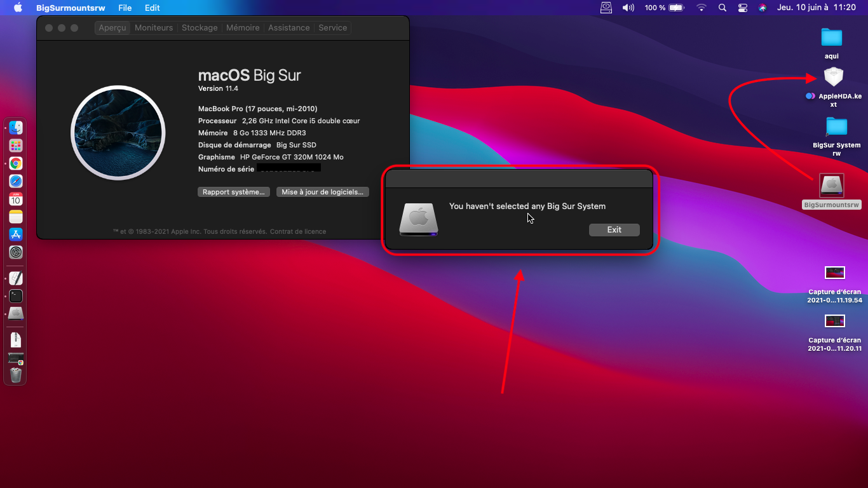Click Exit in the dialog
This screenshot has width=868, height=488.
click(614, 229)
